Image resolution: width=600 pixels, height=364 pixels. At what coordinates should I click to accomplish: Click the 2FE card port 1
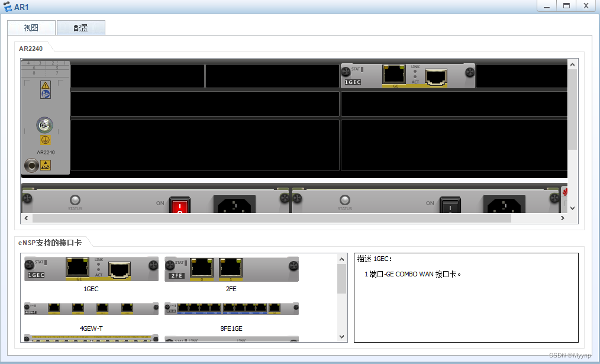231,268
